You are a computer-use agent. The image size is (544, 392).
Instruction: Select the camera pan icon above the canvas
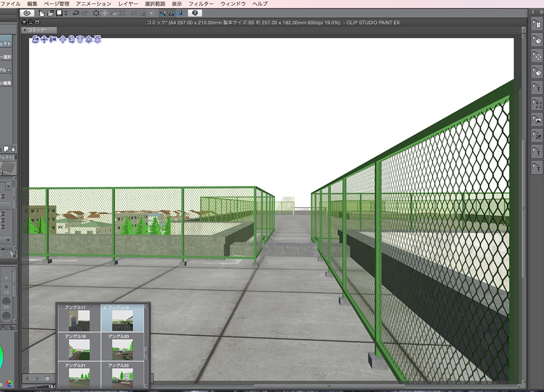pos(44,39)
